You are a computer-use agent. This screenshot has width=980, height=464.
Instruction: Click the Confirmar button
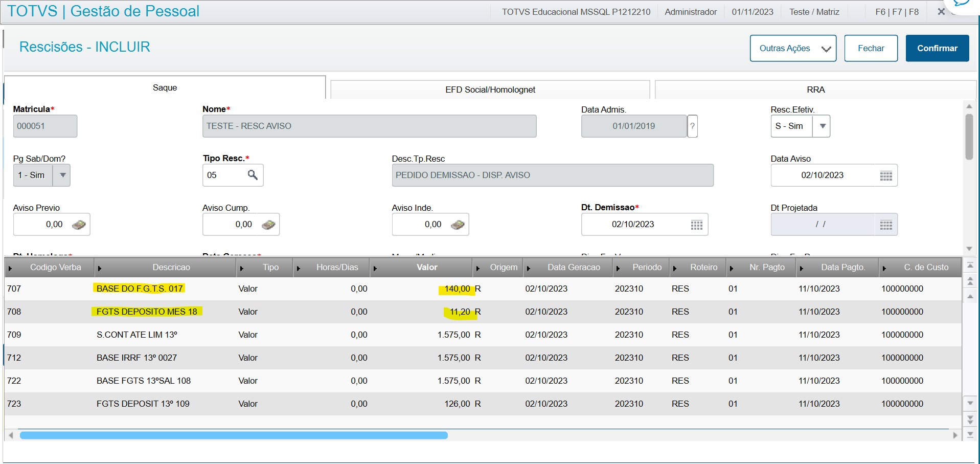coord(937,48)
